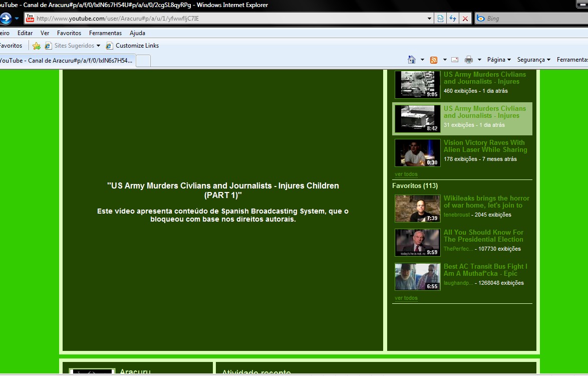Open the Ferramentas menu in menu bar
Viewport: 588px width, 376px height.
(105, 33)
